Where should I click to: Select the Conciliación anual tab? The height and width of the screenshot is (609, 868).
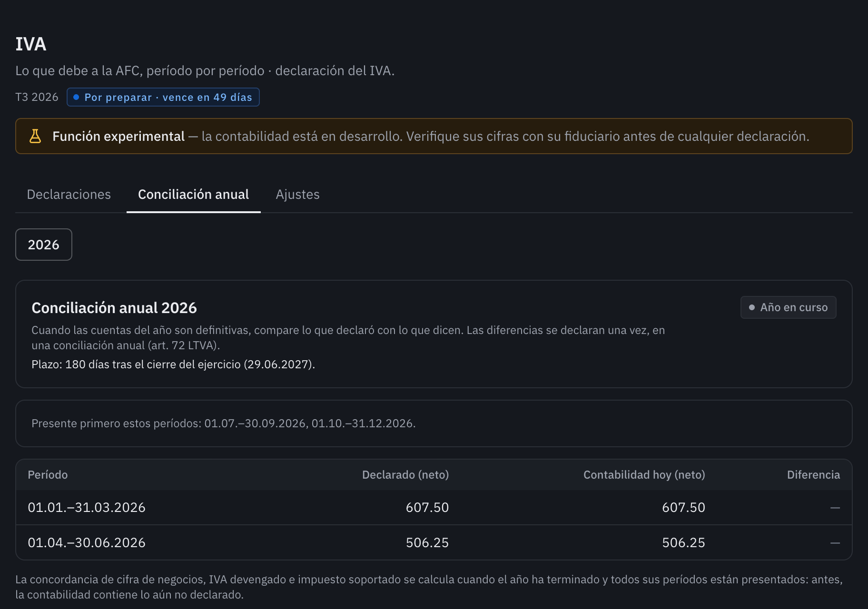click(x=193, y=195)
